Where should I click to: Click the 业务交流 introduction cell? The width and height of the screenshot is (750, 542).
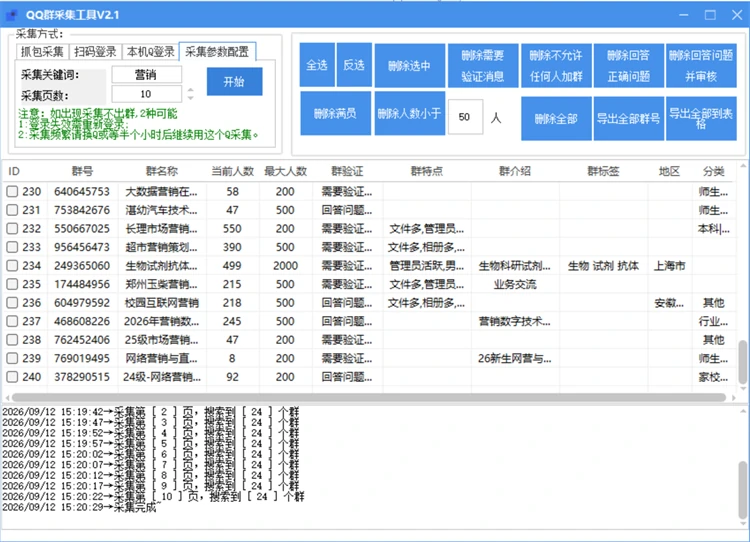coord(515,284)
